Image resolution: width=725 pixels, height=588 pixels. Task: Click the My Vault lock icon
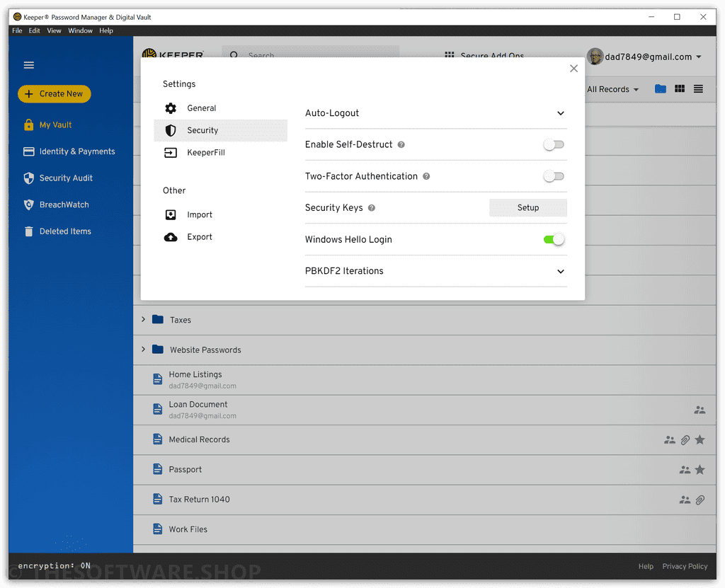pyautogui.click(x=28, y=125)
